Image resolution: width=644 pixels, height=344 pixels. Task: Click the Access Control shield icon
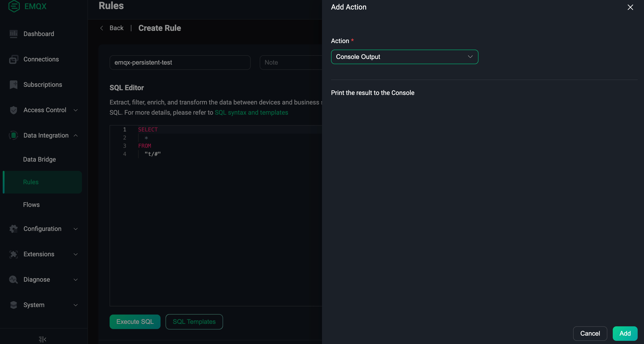14,110
